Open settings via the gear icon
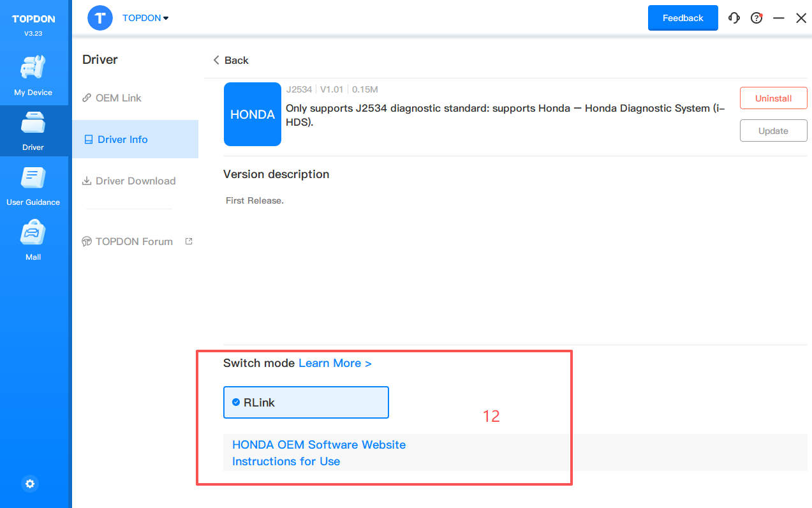 pos(30,484)
